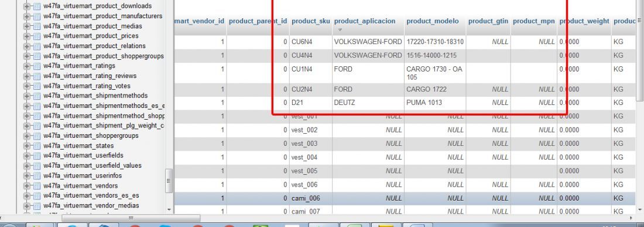The width and height of the screenshot is (644, 227).
Task: Expand the w47fa_virtuemart_product_downloads tree node
Action: (x=27, y=6)
